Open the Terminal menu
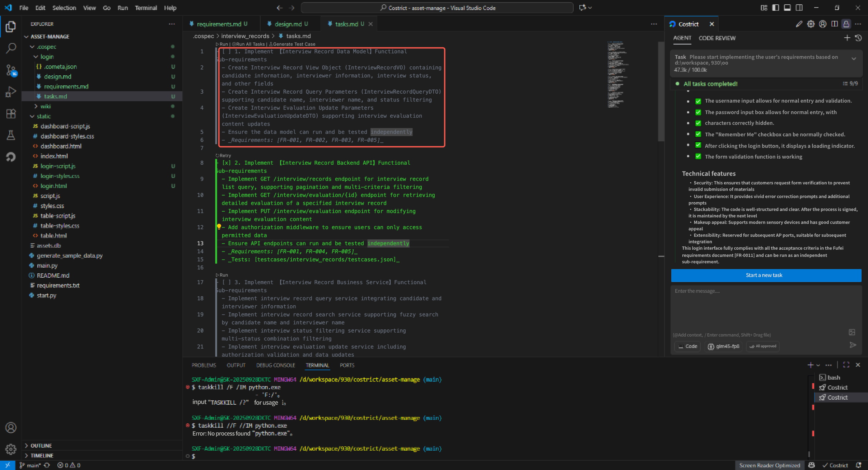868x470 pixels. click(145, 8)
